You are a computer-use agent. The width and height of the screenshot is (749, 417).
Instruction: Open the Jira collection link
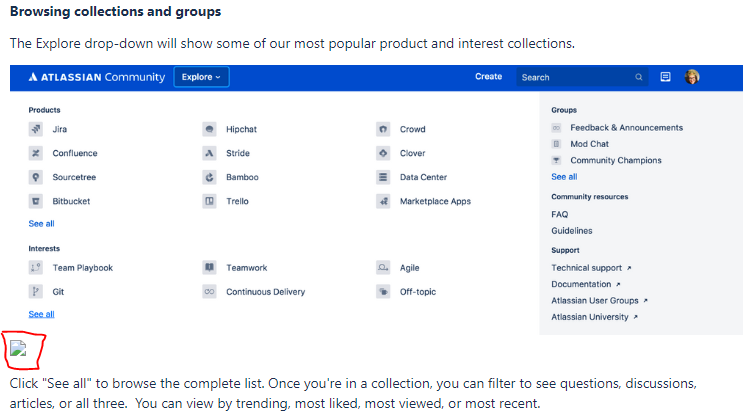click(60, 129)
